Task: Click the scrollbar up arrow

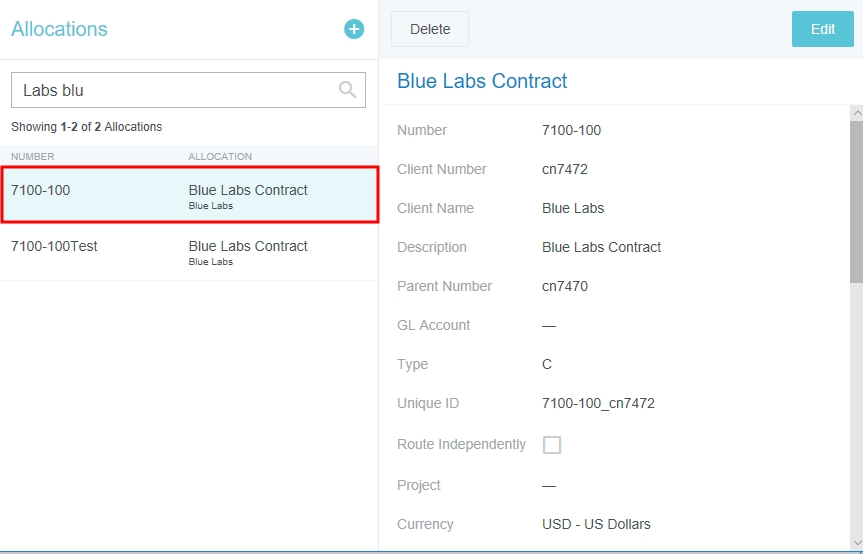Action: click(x=856, y=113)
